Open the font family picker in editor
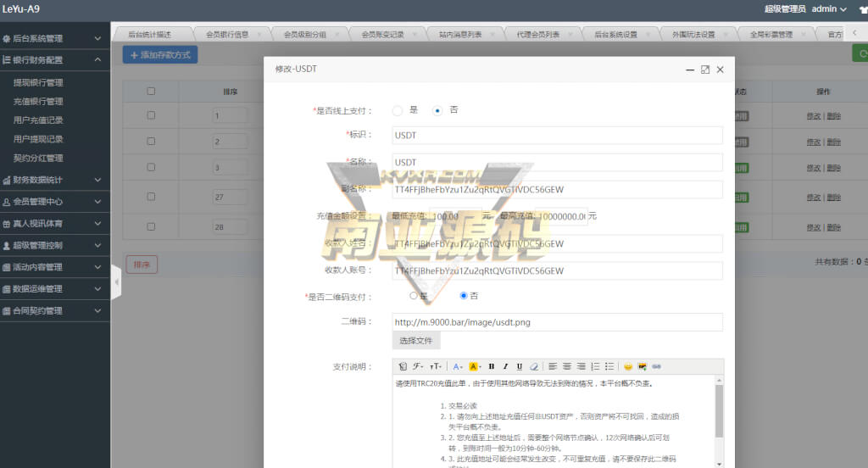Screen dimensions: 868x468 (418, 366)
